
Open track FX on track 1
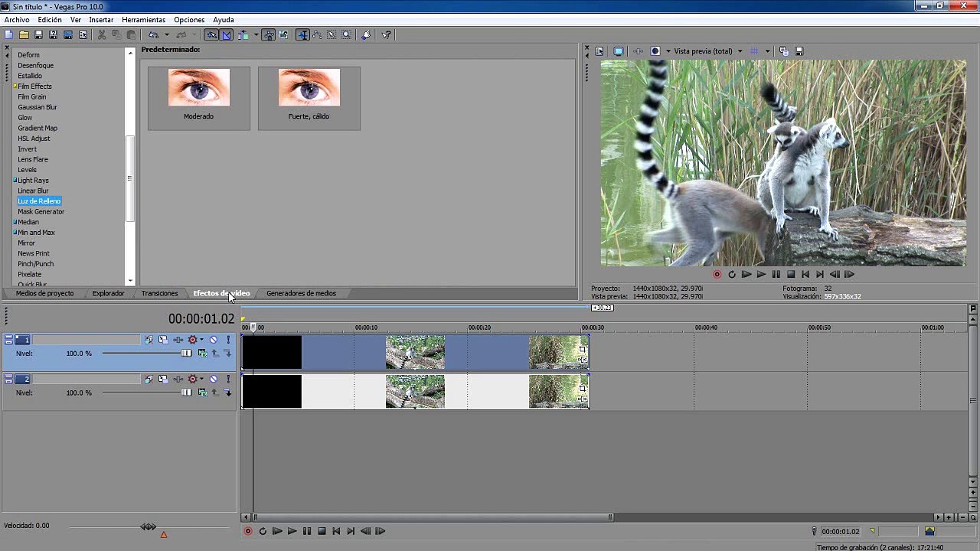point(178,340)
